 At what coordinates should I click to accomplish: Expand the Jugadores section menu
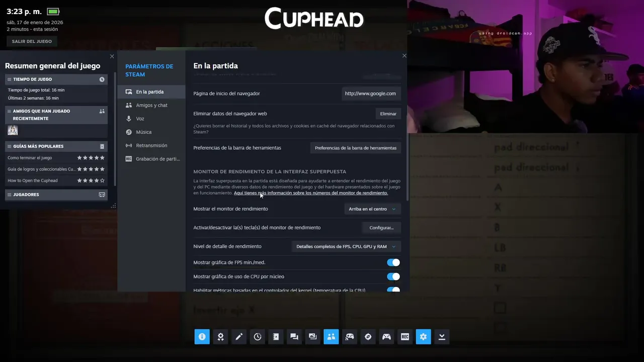pyautogui.click(x=10, y=195)
